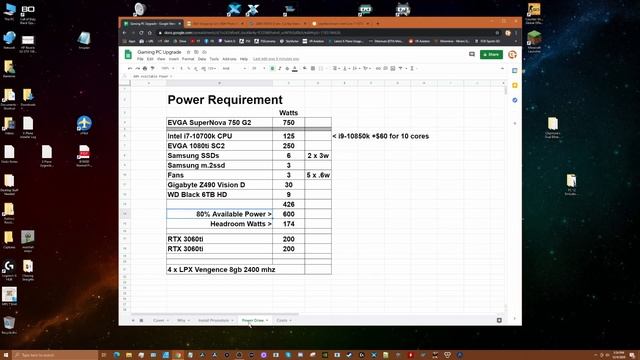
Task: Select the 'EVGA SuperNova 750 G2' cell
Action: click(x=220, y=122)
